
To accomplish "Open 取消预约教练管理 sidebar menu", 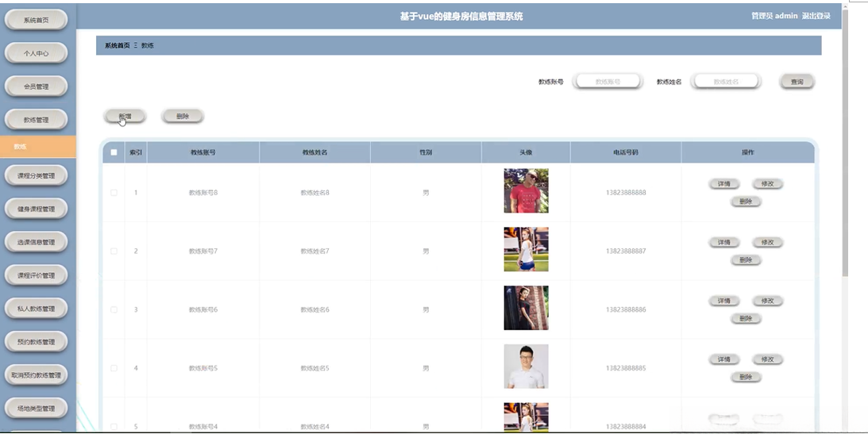I will tap(36, 374).
